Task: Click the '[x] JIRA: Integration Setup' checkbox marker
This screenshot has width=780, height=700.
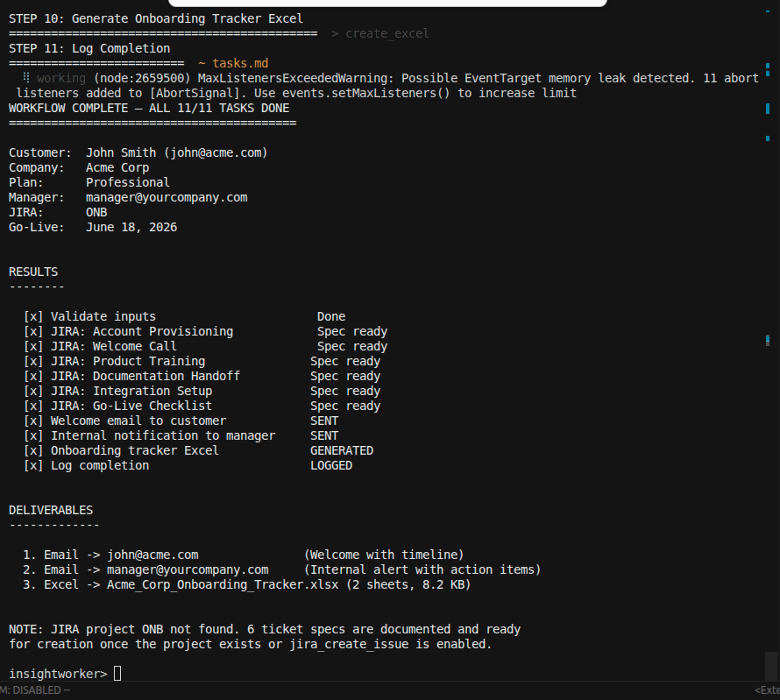Action: 33,392
